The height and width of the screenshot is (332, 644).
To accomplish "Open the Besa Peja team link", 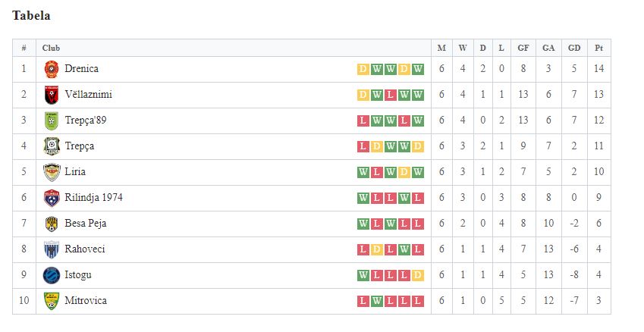I will tap(86, 224).
